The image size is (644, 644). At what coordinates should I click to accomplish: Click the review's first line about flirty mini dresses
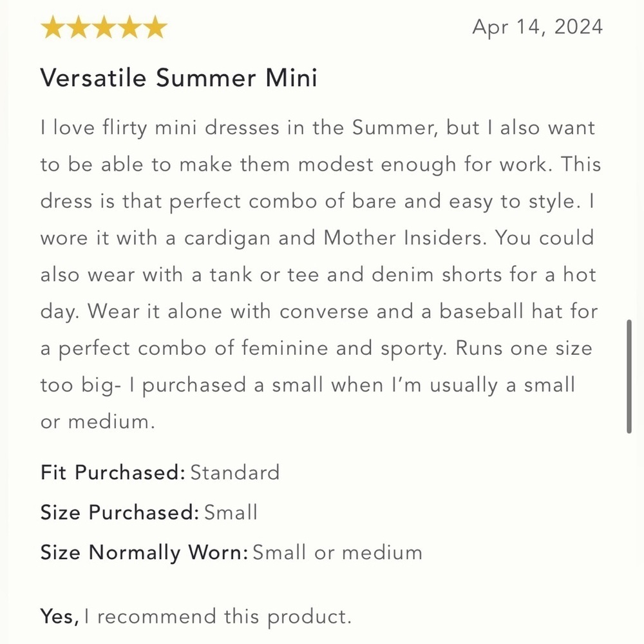pyautogui.click(x=317, y=128)
